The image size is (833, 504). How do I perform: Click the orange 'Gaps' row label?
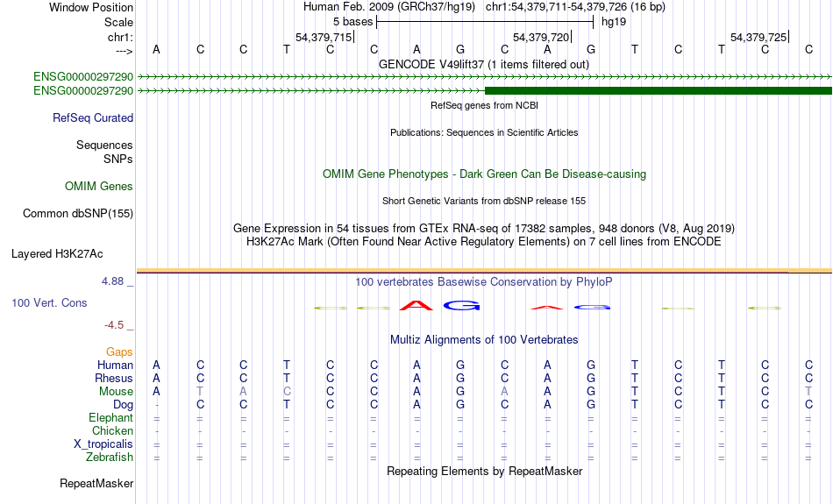pos(119,352)
